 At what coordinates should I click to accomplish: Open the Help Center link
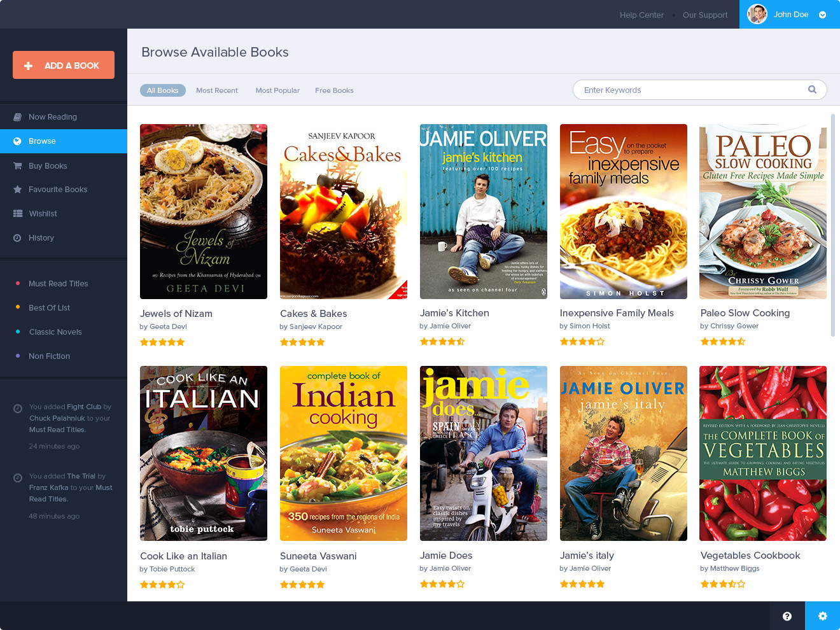[641, 15]
